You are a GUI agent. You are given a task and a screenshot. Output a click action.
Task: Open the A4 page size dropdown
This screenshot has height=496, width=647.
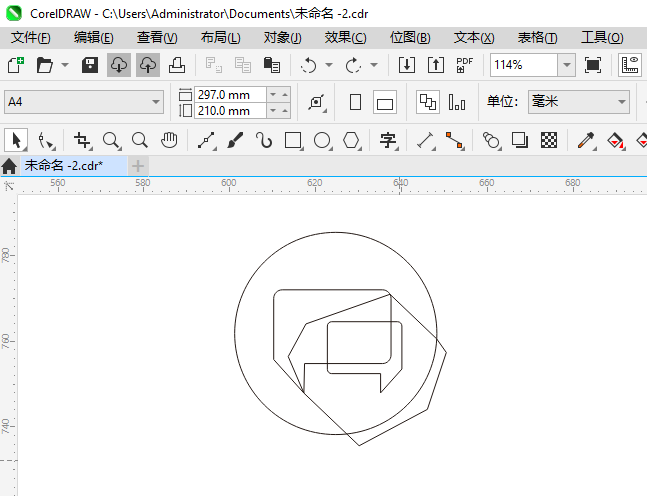coord(156,102)
